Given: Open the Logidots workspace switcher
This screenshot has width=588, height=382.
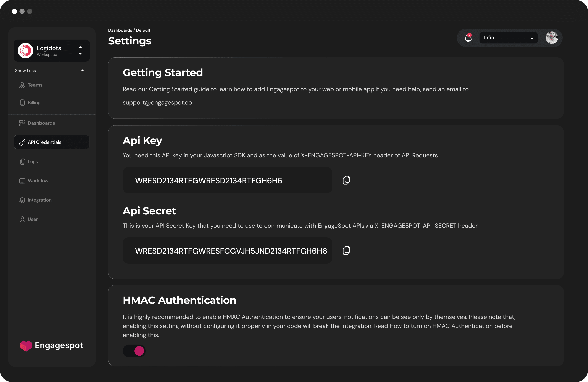Looking at the screenshot, I should click(52, 51).
